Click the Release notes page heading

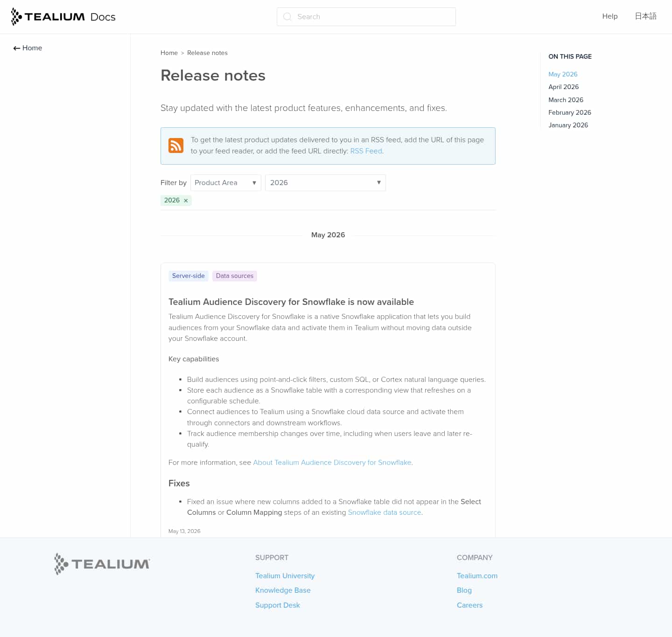213,76
